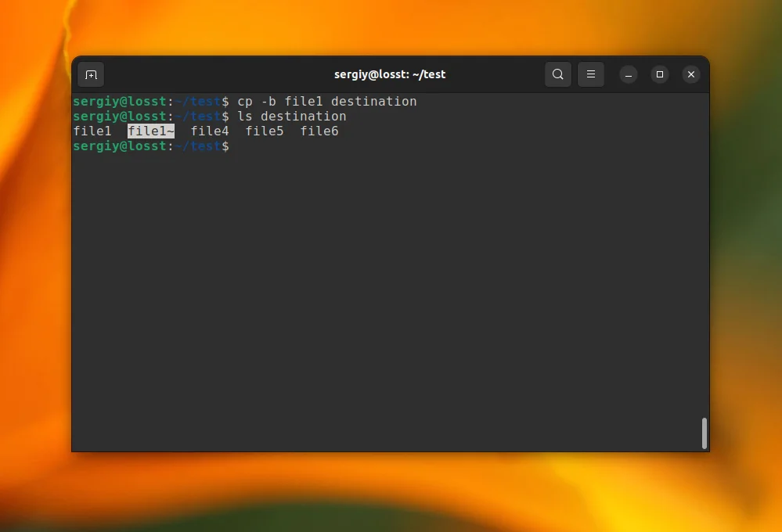
Task: Maximize the terminal window
Action: tap(660, 74)
